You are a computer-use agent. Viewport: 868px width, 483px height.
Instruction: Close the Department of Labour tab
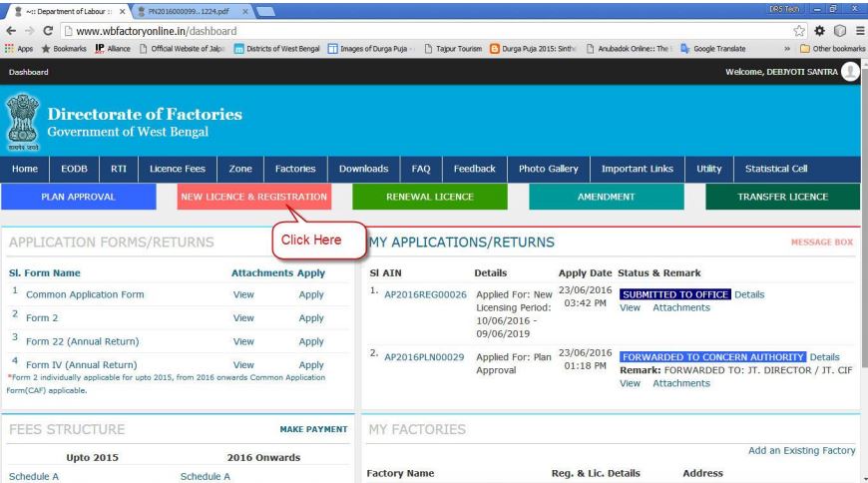123,11
